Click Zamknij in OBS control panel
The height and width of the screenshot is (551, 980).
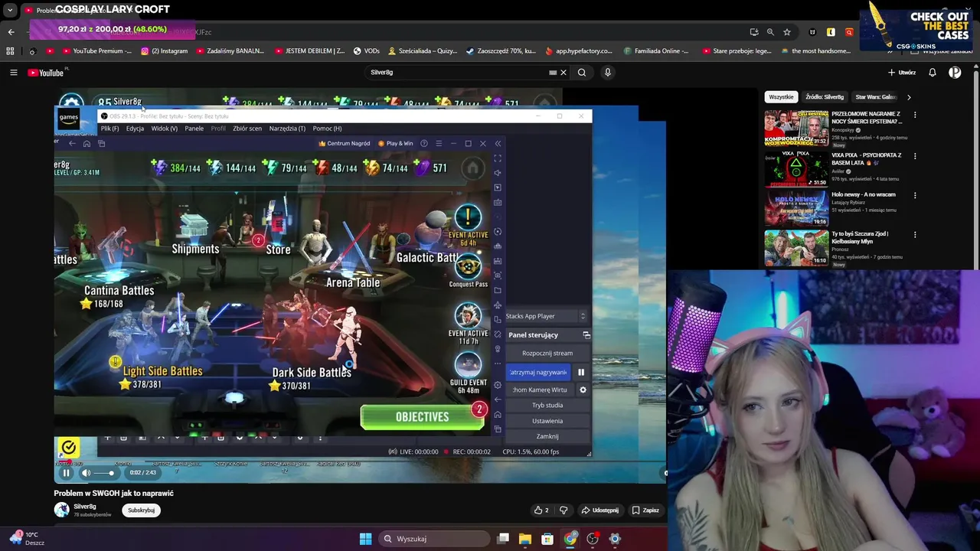[547, 436]
